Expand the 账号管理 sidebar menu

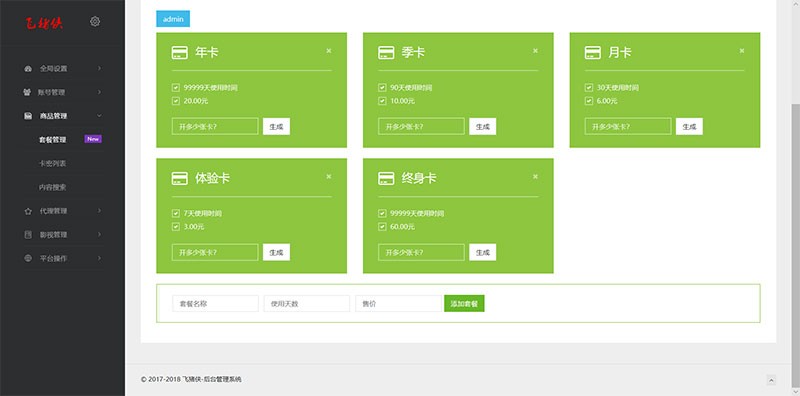(x=99, y=92)
